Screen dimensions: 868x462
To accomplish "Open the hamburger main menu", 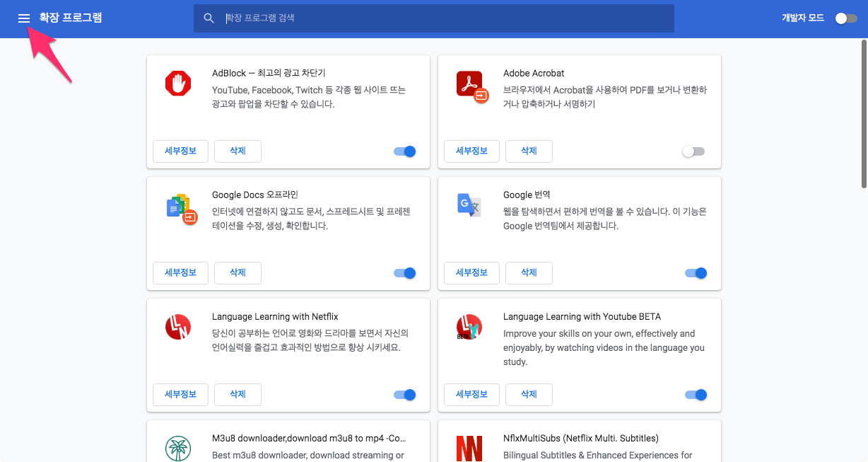I will (x=24, y=18).
